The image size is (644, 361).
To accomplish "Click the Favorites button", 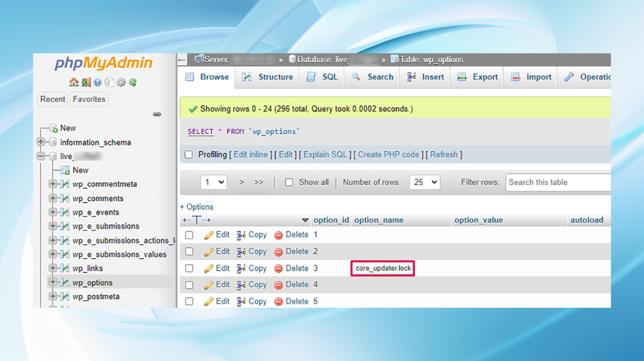I will point(89,99).
